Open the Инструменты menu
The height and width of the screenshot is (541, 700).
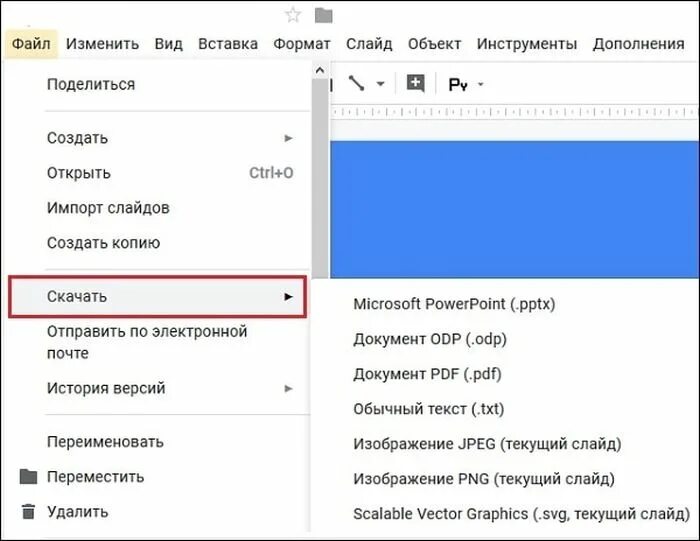(527, 44)
